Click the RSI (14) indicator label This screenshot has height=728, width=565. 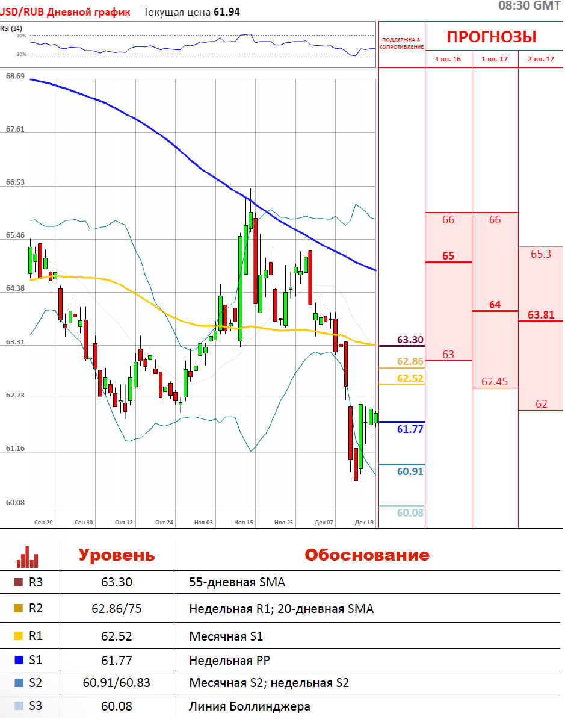[11, 28]
